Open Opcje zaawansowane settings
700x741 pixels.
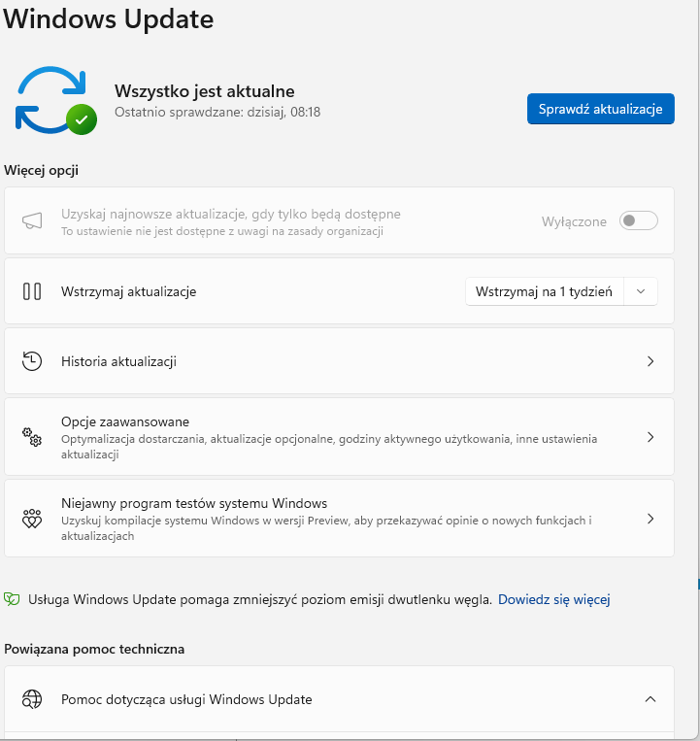[125, 422]
